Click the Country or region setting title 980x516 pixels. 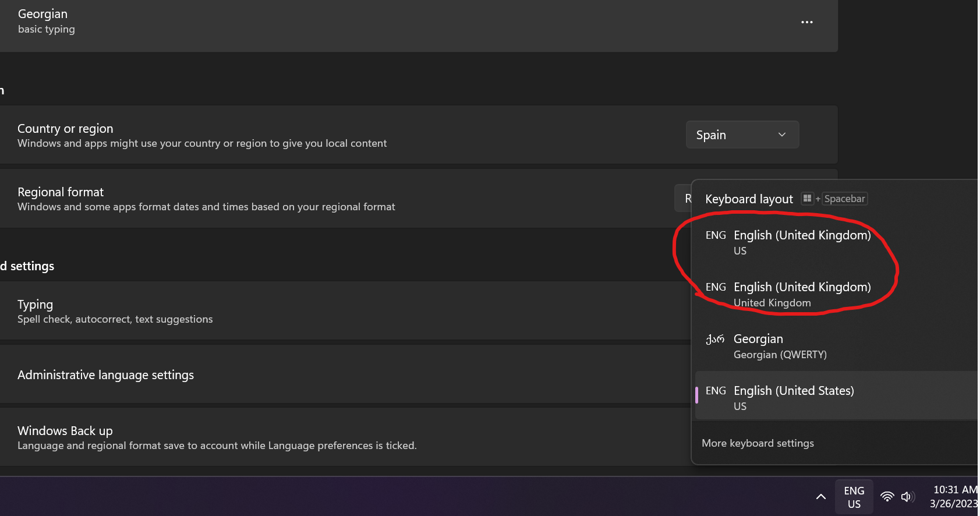(65, 129)
